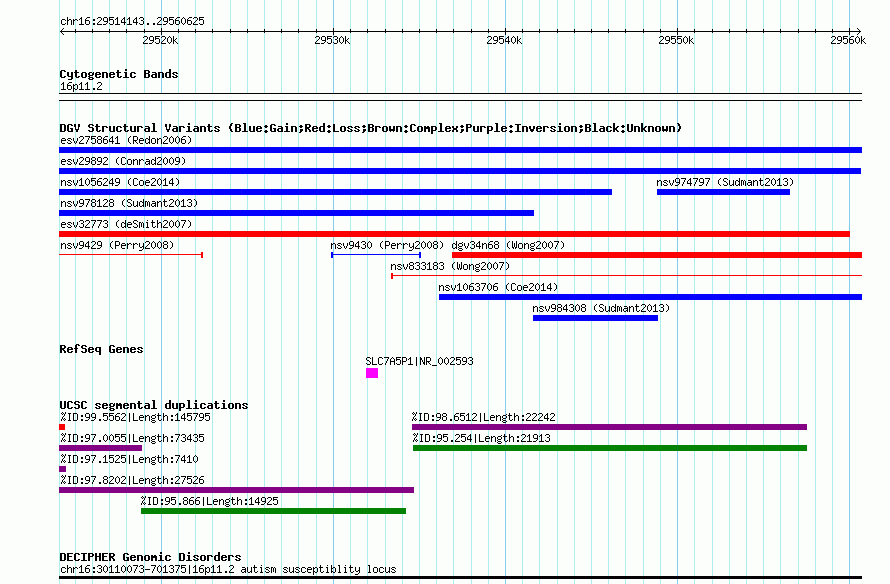Click the nsv1056249 (Coe2014) blue bar
Screen dimensions: 890x584
pos(335,192)
